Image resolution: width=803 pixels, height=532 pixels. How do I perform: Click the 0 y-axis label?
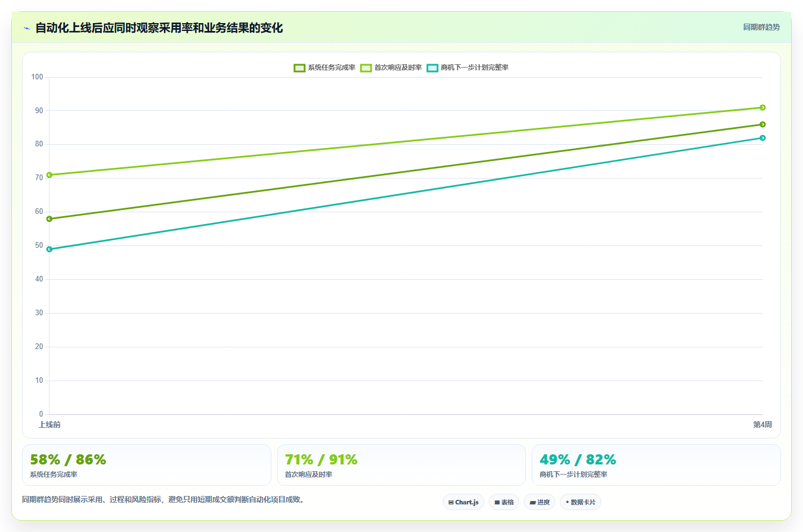point(41,414)
